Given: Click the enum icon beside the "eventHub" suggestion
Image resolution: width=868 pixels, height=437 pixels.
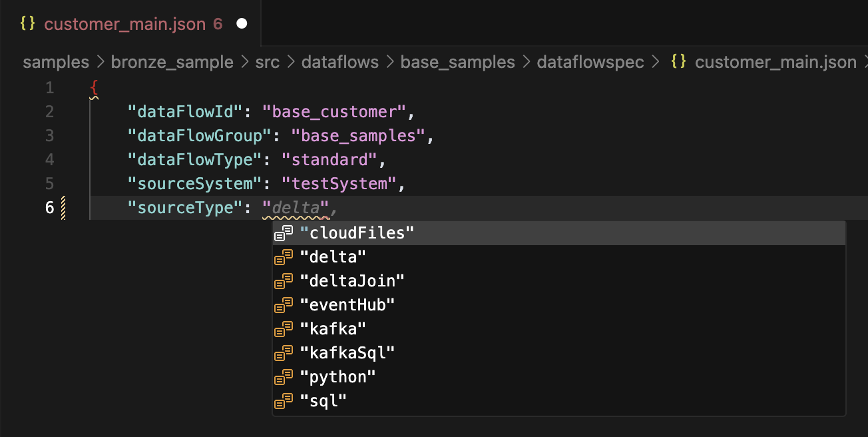Looking at the screenshot, I should click(x=284, y=304).
